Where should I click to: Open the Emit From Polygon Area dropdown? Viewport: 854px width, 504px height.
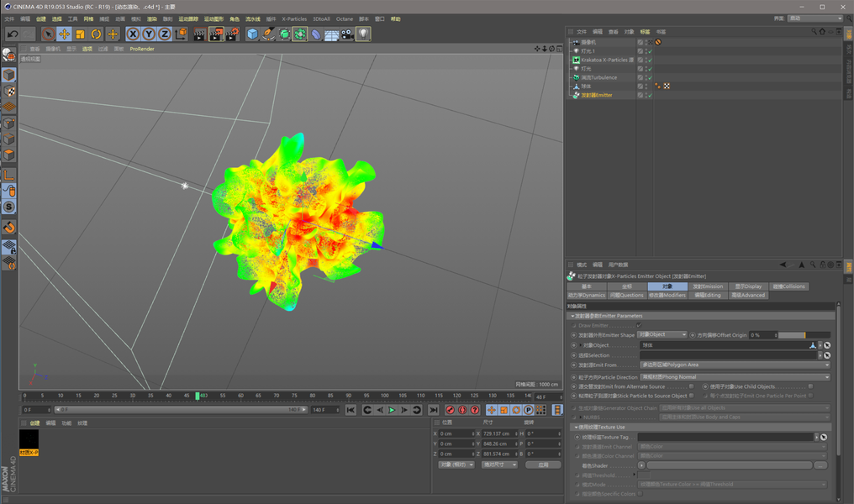(x=735, y=365)
